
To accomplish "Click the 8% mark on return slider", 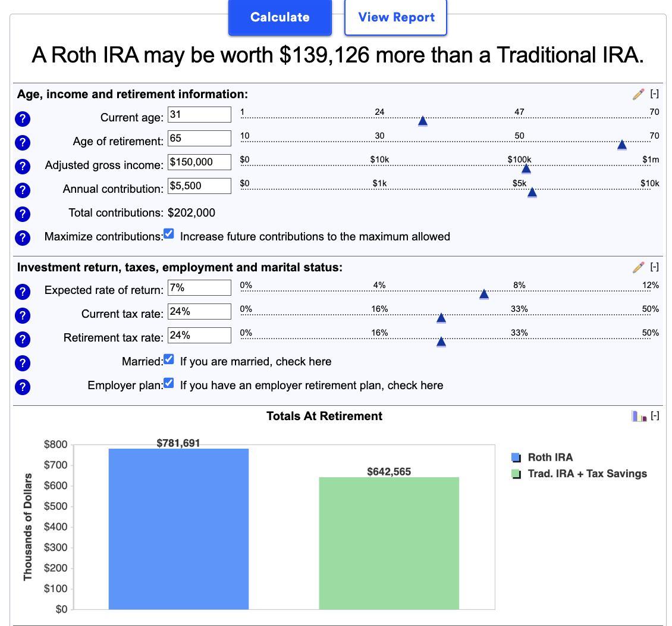I will pyautogui.click(x=519, y=285).
